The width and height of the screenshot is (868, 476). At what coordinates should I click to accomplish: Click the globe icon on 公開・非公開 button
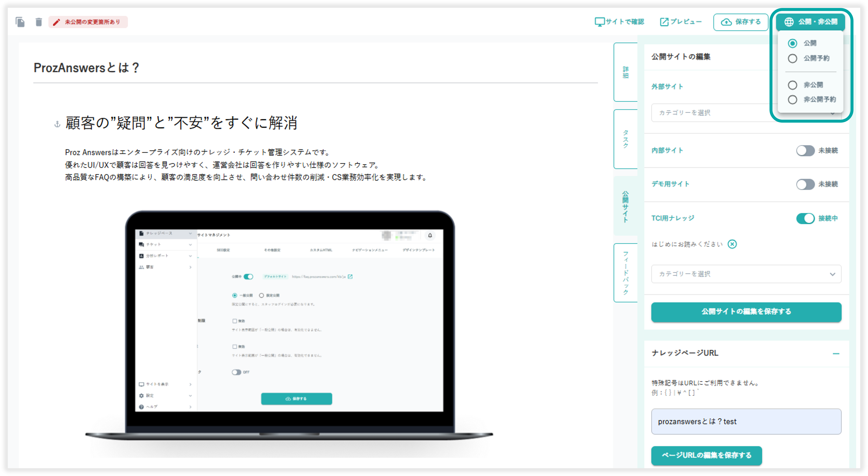[x=789, y=22]
